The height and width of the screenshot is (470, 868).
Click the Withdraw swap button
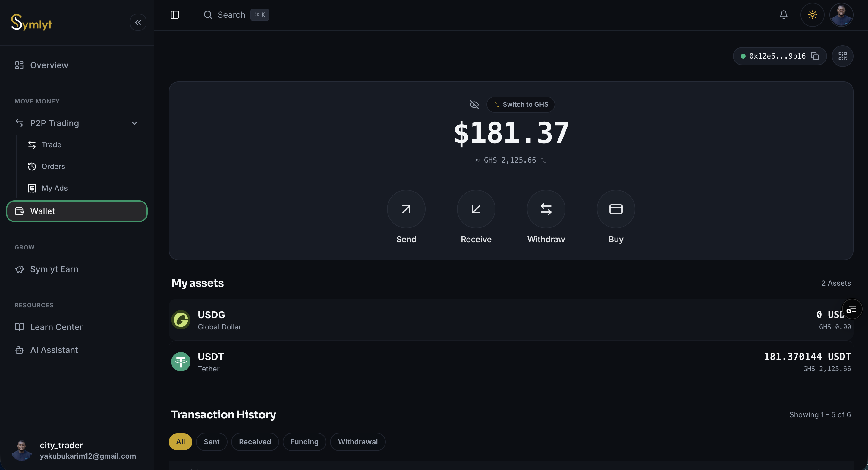click(x=546, y=209)
